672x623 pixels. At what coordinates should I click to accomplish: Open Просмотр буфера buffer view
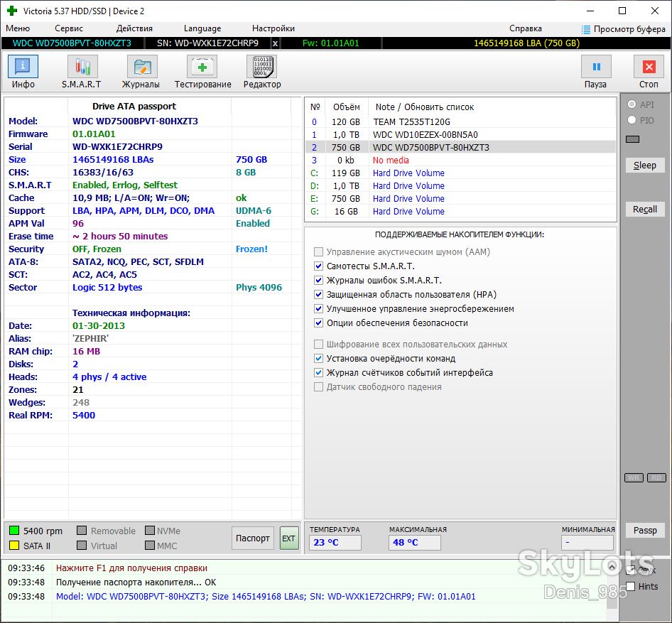click(x=624, y=29)
